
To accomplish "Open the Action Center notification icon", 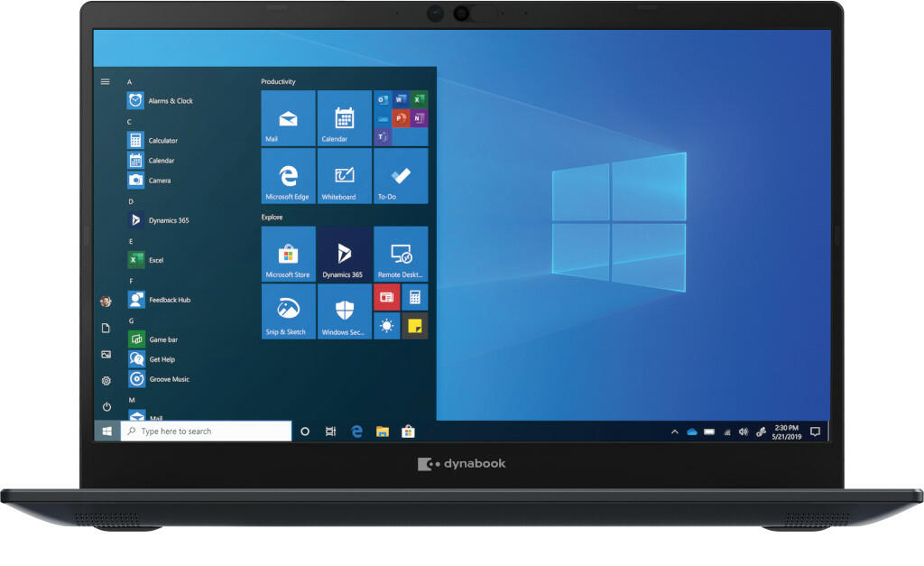I will click(x=816, y=432).
